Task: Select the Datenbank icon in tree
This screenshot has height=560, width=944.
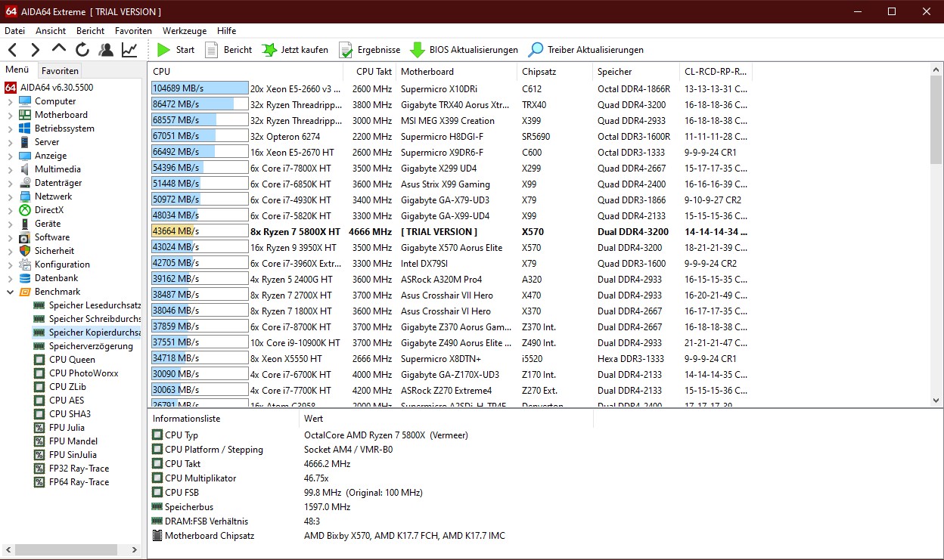Action: [25, 278]
